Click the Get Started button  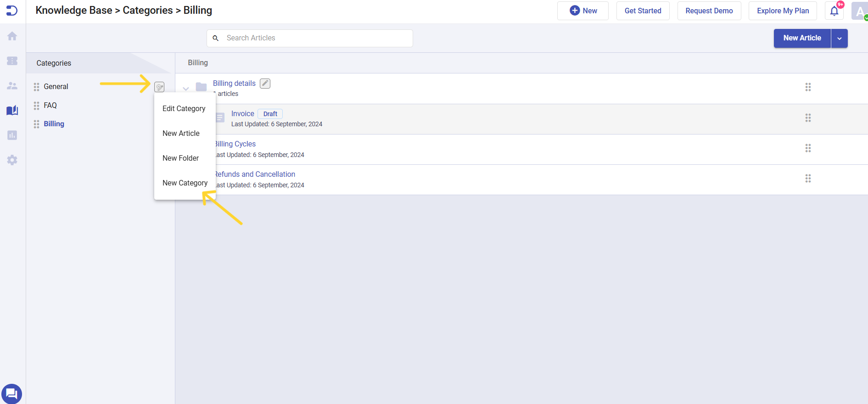coord(643,11)
